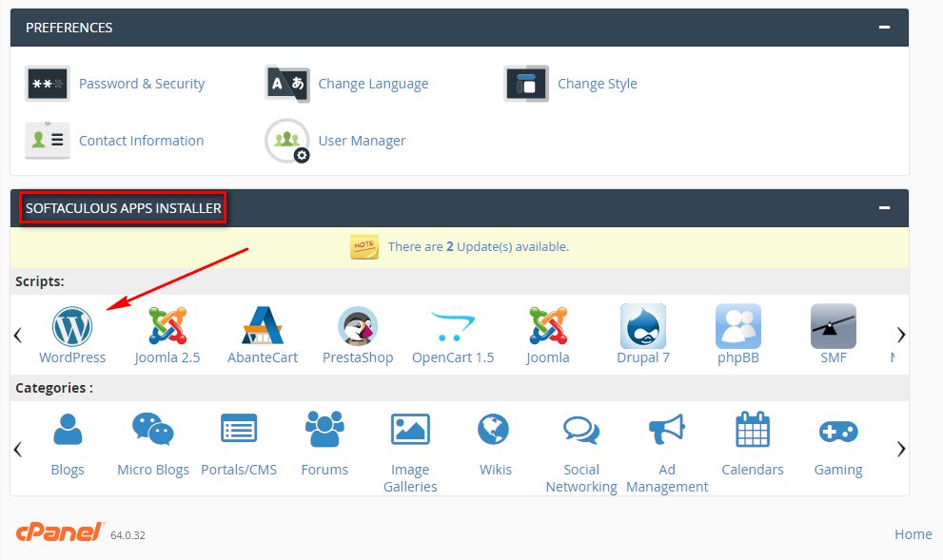Open the Blogs category icon
943x560 pixels.
(68, 430)
